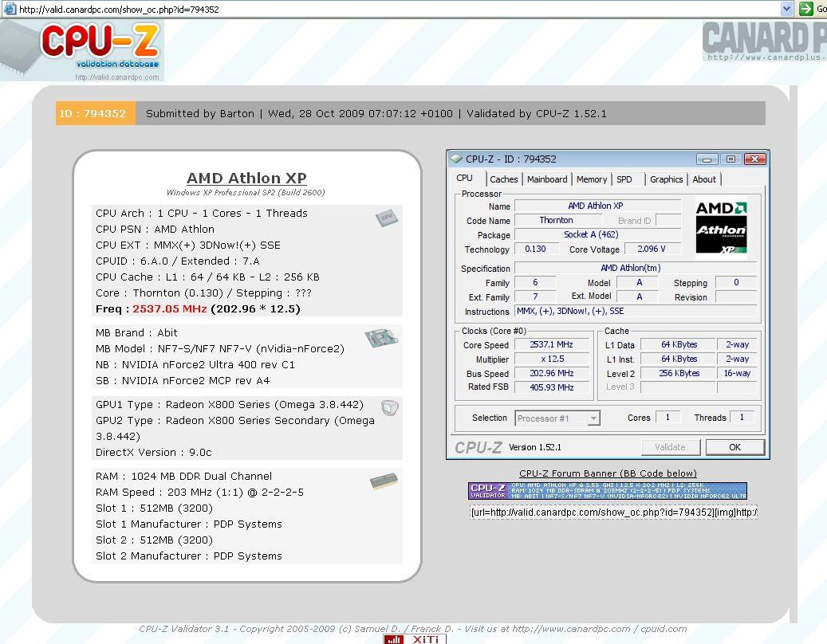Viewport: 827px width, 644px height.
Task: Click the 'Submitted by Barton' header text
Action: click(x=200, y=113)
